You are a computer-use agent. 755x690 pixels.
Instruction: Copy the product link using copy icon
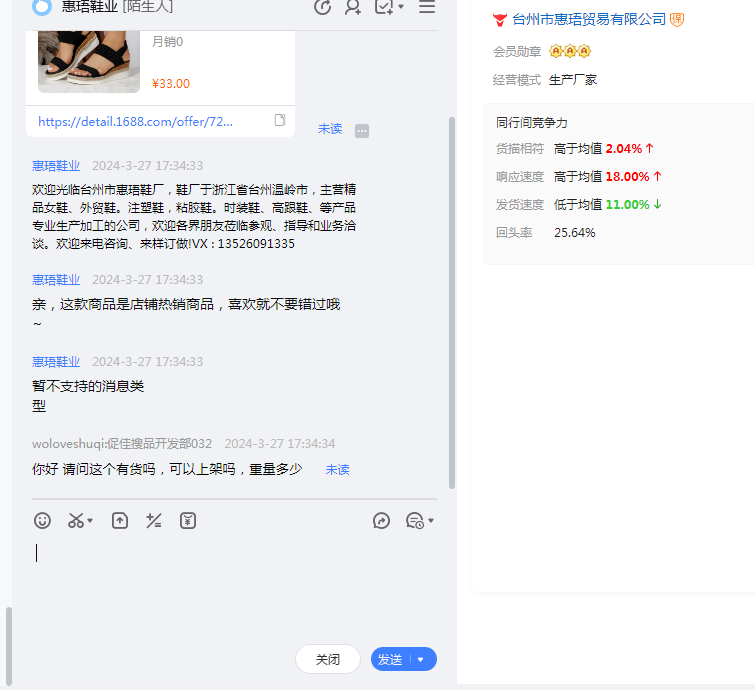point(281,121)
